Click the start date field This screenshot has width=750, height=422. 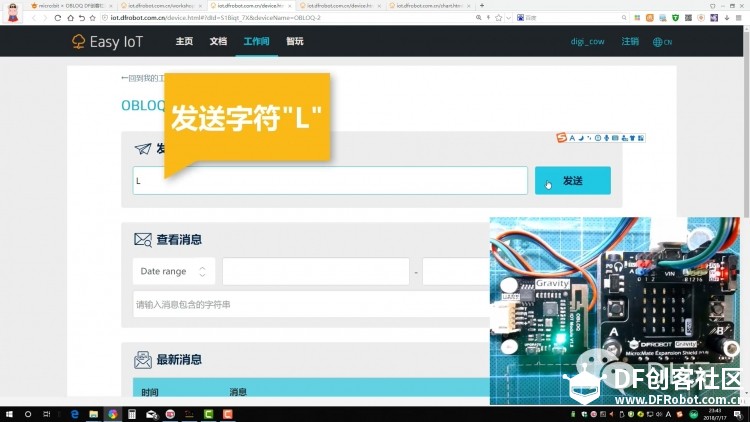pyautogui.click(x=315, y=271)
